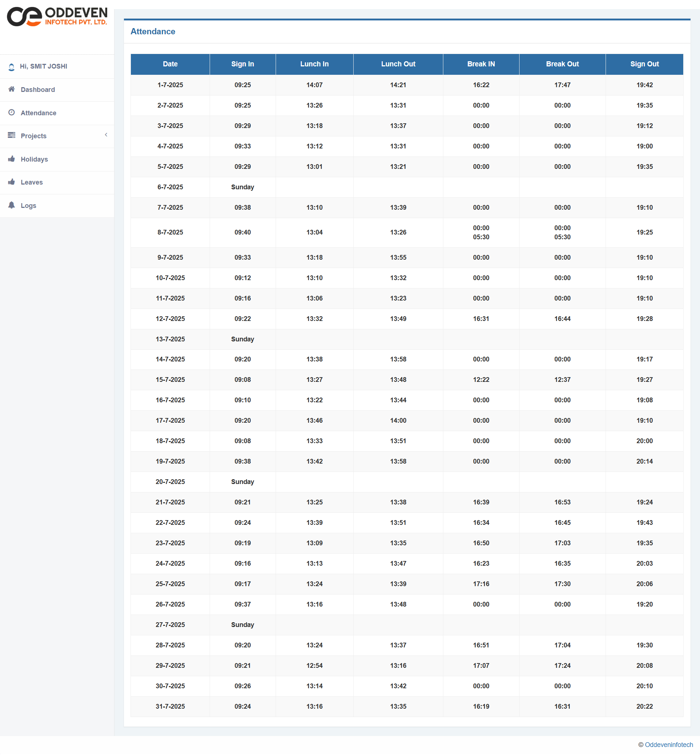Image resolution: width=700 pixels, height=755 pixels.
Task: Click the Date column header
Action: click(170, 65)
